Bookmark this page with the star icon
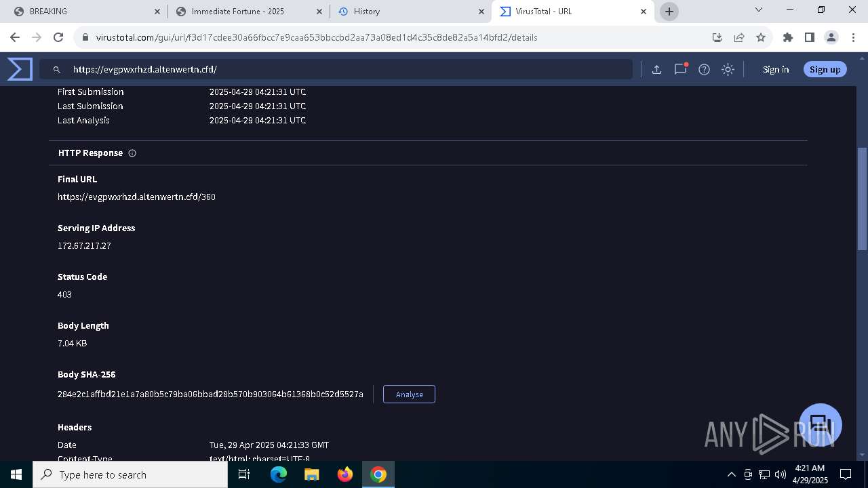 (x=761, y=37)
